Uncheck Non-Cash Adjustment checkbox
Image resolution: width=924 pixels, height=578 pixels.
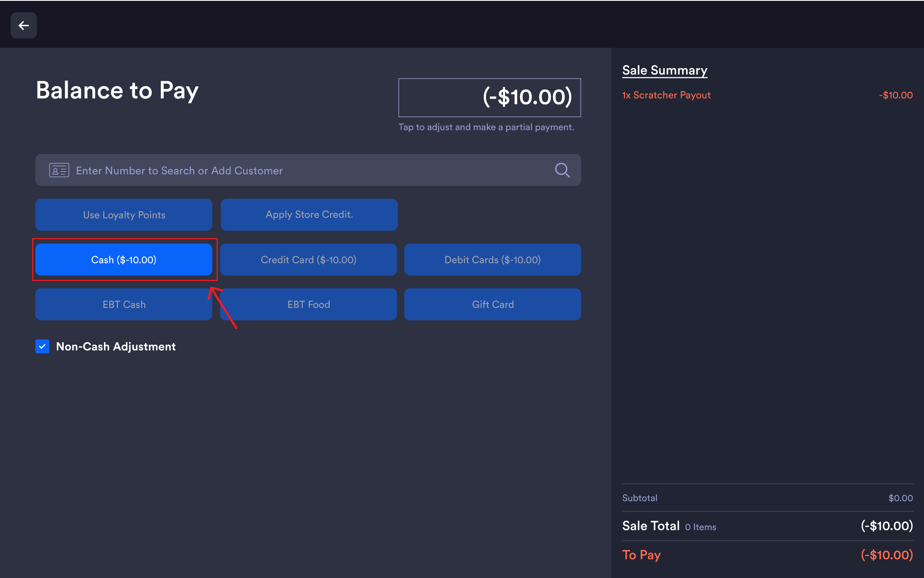42,346
